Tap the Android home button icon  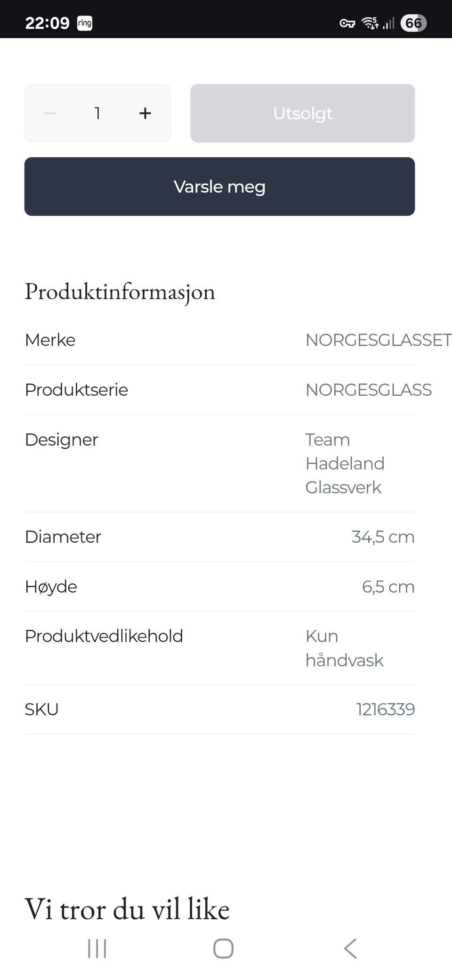tap(223, 948)
